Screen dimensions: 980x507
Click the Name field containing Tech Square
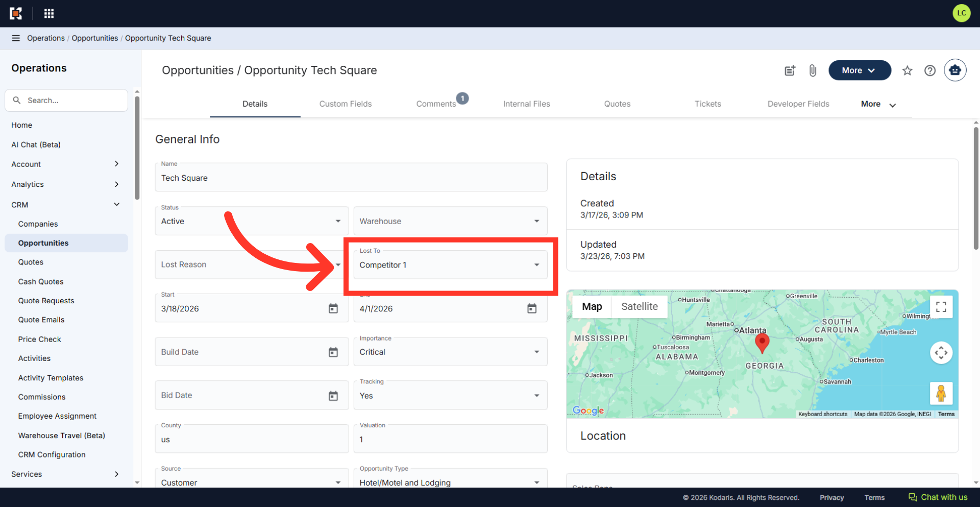coord(351,177)
